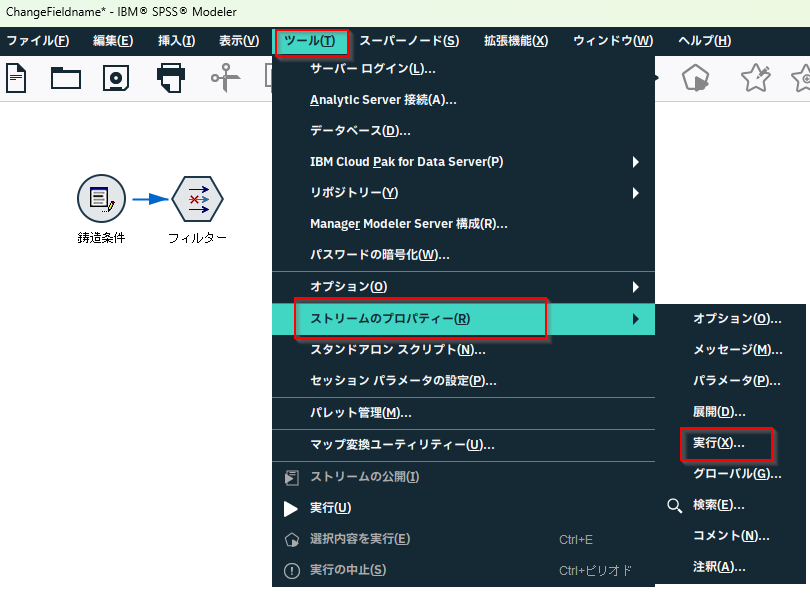
Task: Click 実行(U) in the Tools menu
Action: click(463, 508)
